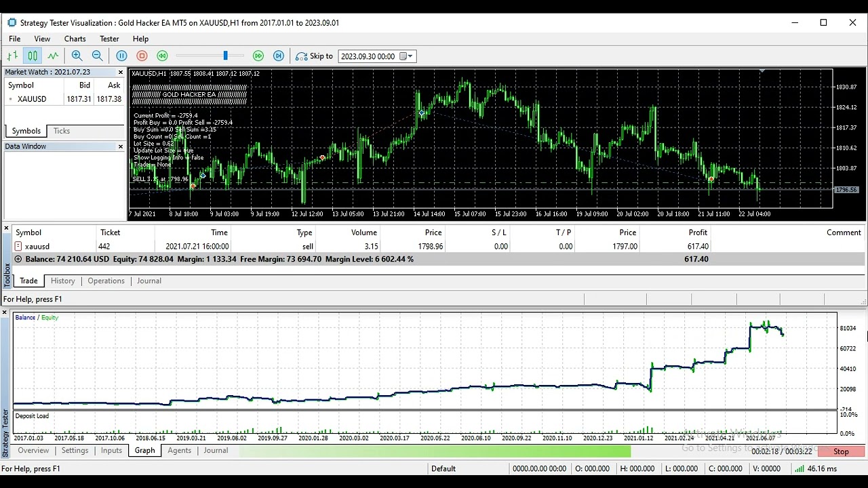
Task: Open the Settings tab in Strategy Tester
Action: click(75, 451)
